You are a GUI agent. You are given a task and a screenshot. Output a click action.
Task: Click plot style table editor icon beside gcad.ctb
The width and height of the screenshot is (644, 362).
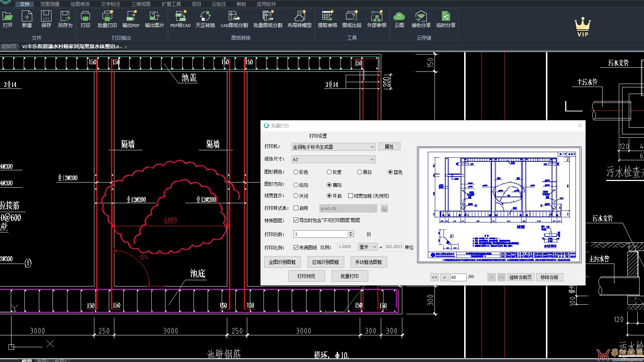click(385, 209)
